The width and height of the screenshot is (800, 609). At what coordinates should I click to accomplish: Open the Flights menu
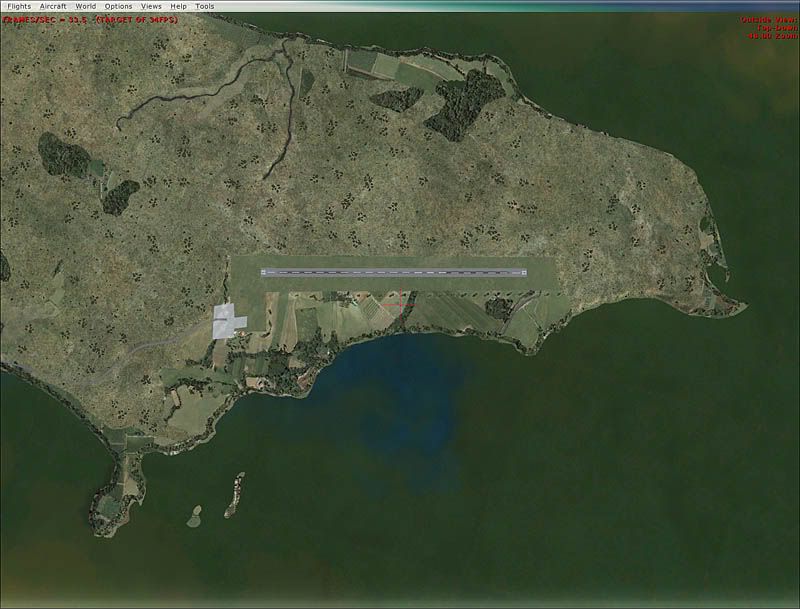point(19,6)
